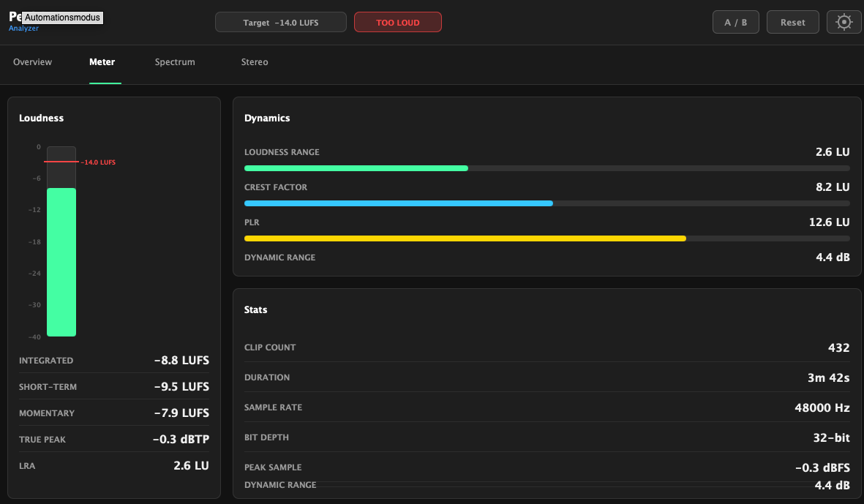864x504 pixels.
Task: Click the Loudness panel heading
Action: 41,118
